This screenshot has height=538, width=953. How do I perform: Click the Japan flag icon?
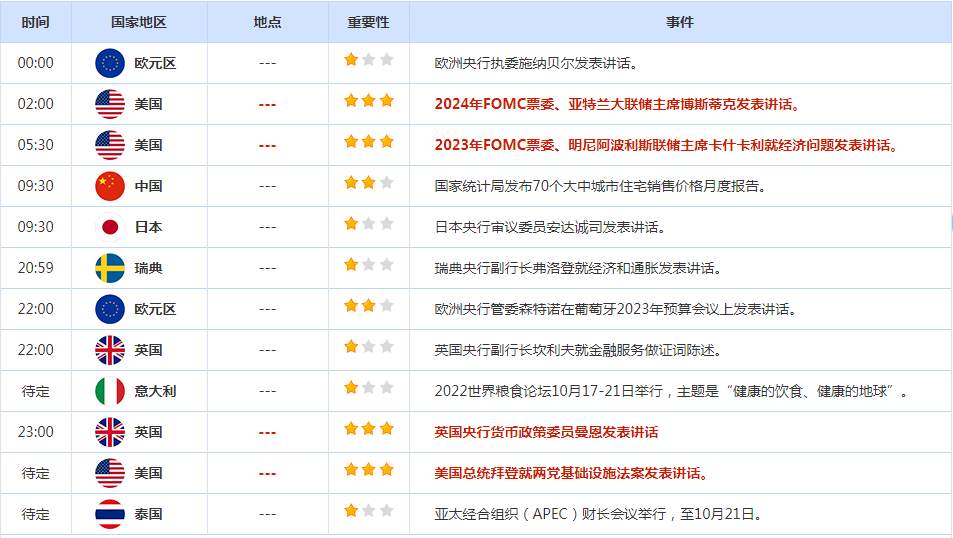(110, 227)
